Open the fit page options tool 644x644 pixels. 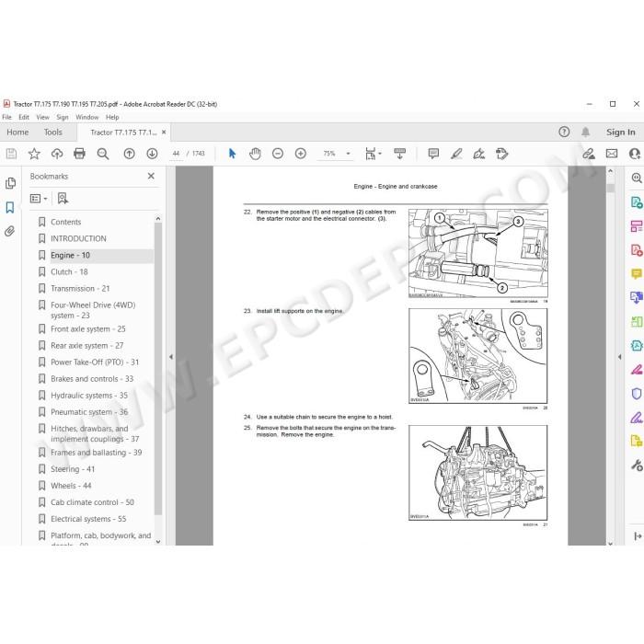coord(373,154)
